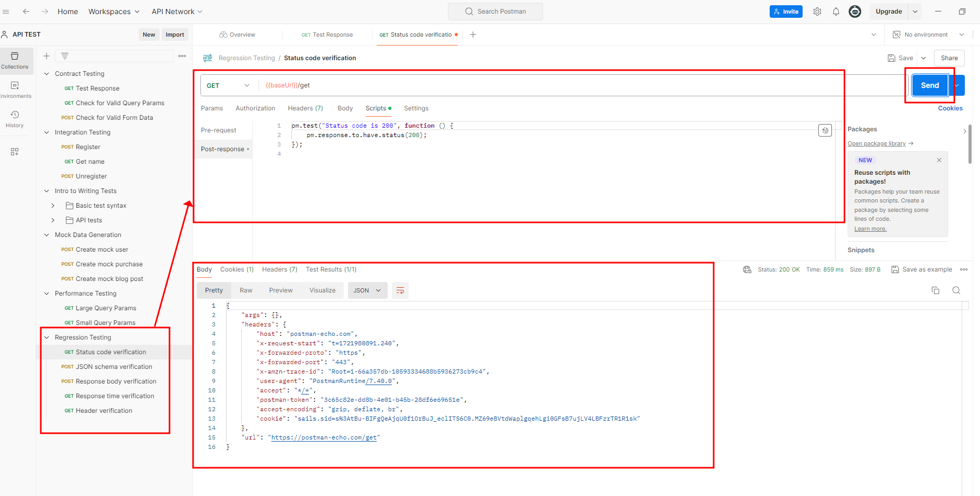Open the notifications bell
Viewport: 980px width, 496px height.
(x=836, y=12)
